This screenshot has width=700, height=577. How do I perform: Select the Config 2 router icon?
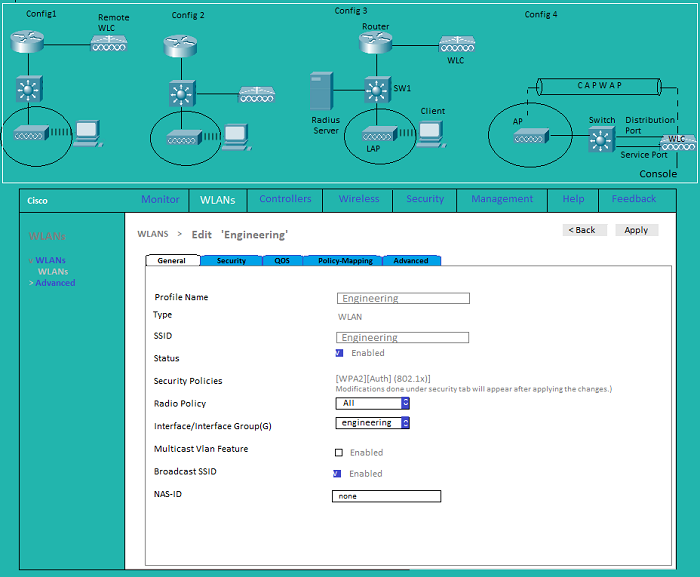pos(181,44)
